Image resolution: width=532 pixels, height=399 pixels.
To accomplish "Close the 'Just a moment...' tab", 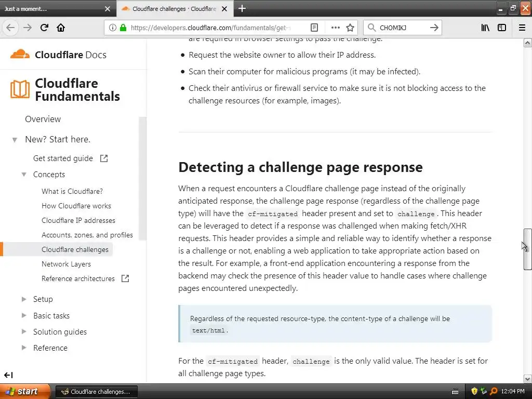I will (x=108, y=9).
